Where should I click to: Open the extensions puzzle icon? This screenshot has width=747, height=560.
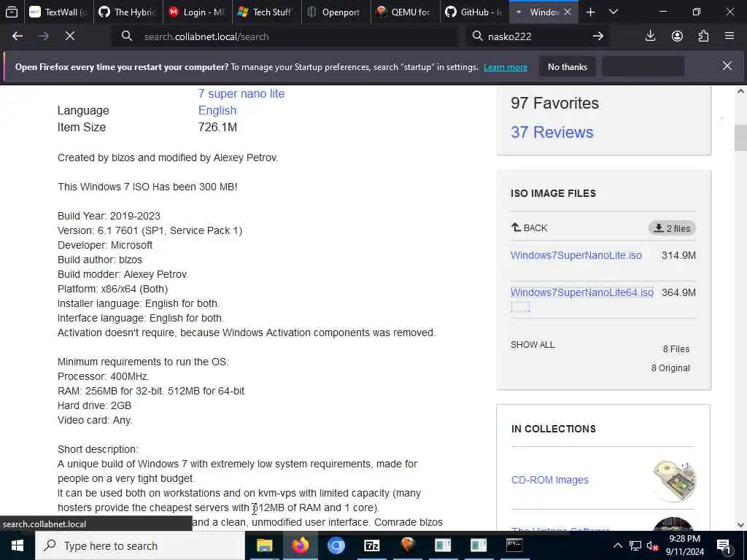[x=703, y=36]
